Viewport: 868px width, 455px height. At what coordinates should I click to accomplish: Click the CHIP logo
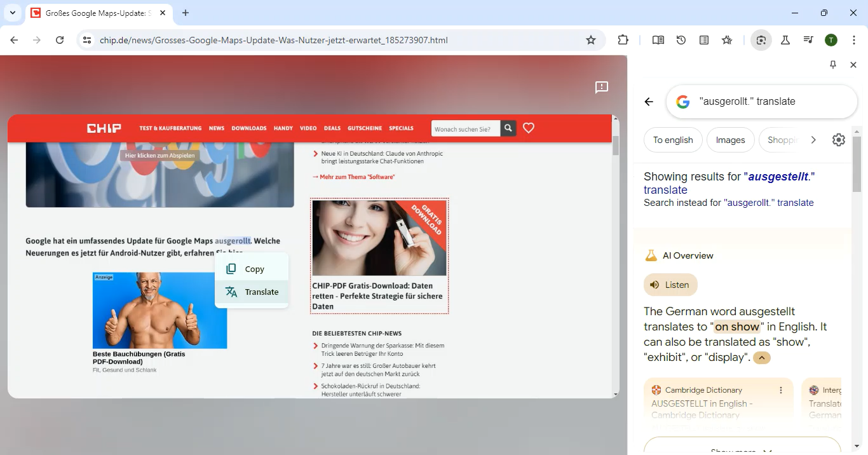tap(104, 128)
